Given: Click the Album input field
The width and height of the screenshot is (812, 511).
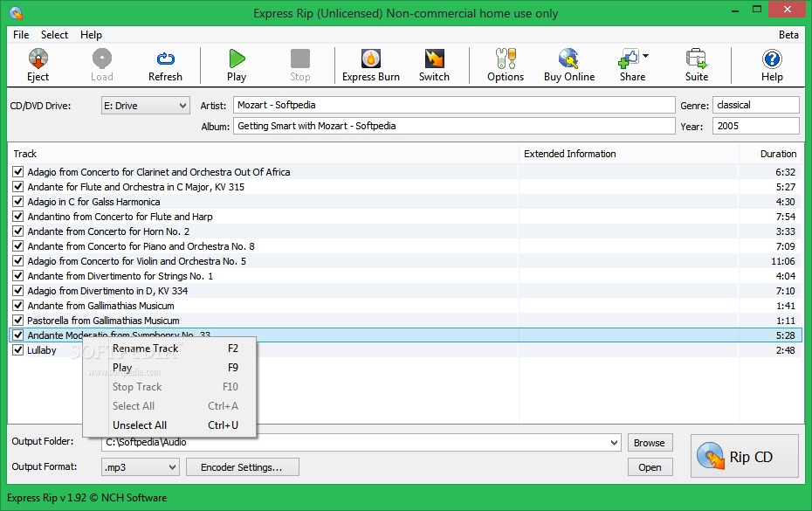Looking at the screenshot, I should [454, 126].
